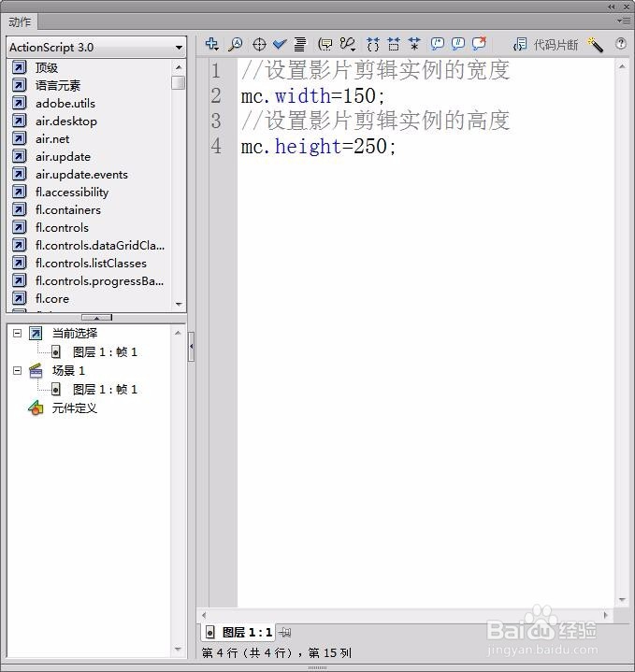
Task: Select the 顶级 package entry
Action: tap(47, 67)
